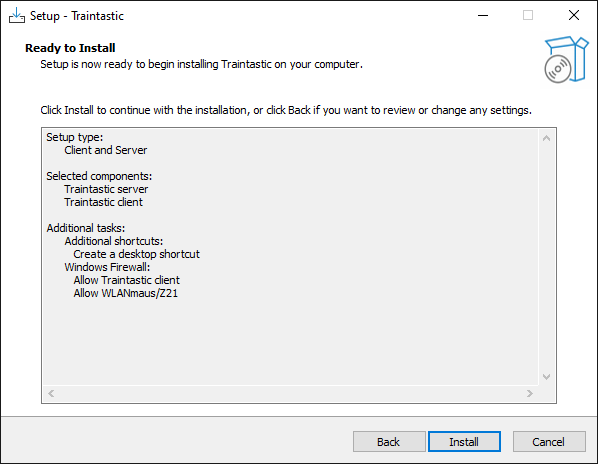Click 'Create a desktop shortcut' text
Image resolution: width=598 pixels, height=464 pixels.
click(x=137, y=254)
